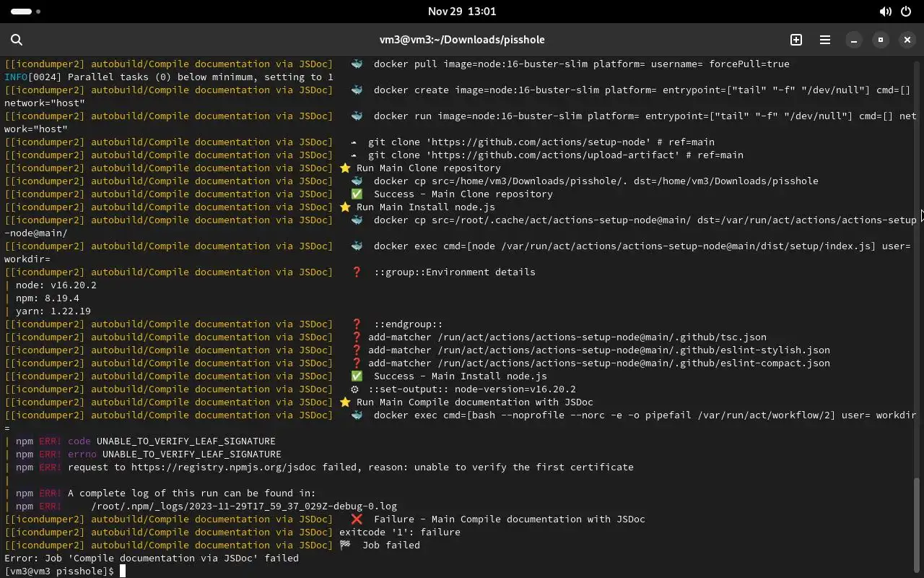The height and width of the screenshot is (578, 924).
Task: Open the power icon system menu
Action: click(x=906, y=12)
